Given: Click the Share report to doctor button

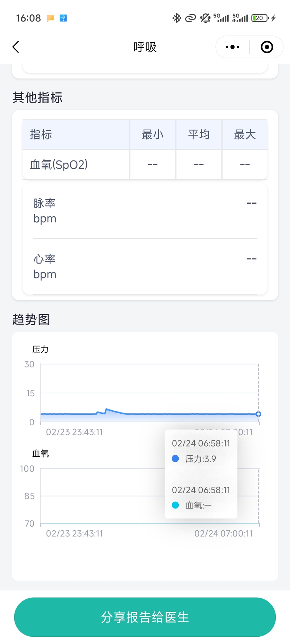Looking at the screenshot, I should (x=145, y=617).
